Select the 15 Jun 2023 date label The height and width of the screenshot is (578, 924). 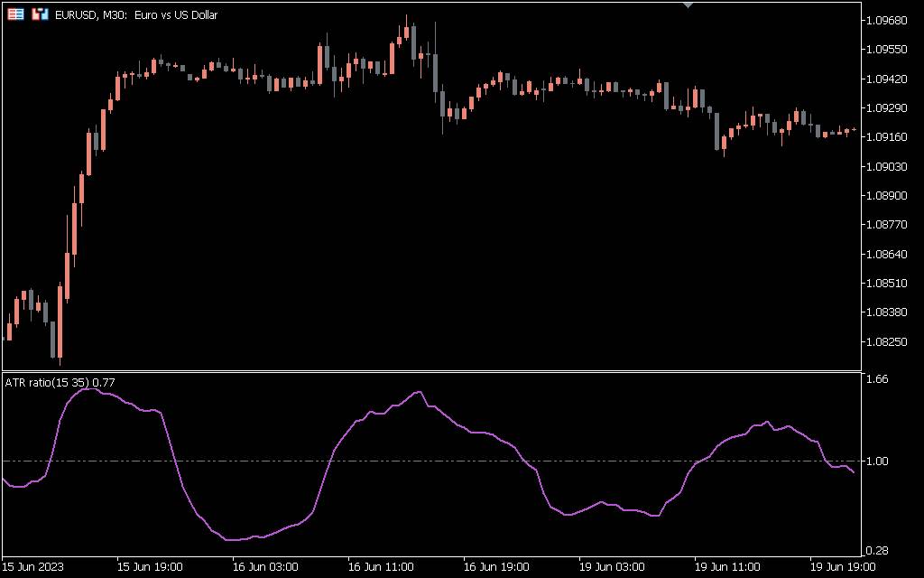pos(33,567)
